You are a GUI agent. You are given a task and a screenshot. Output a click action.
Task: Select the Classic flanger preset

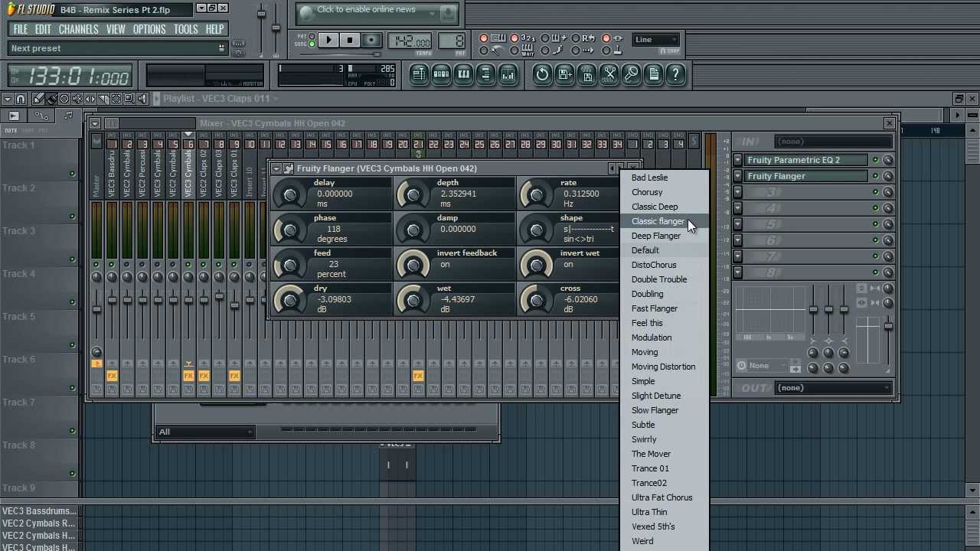[665, 221]
